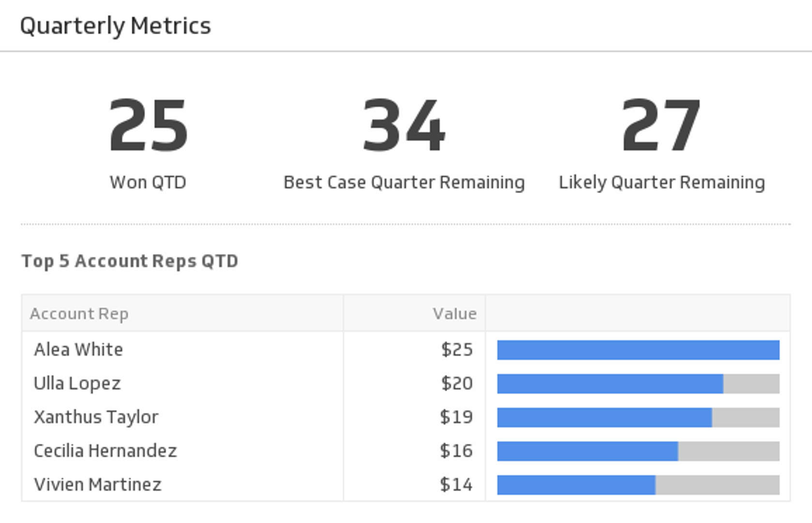
Task: Click the Won QTD label
Action: click(148, 183)
